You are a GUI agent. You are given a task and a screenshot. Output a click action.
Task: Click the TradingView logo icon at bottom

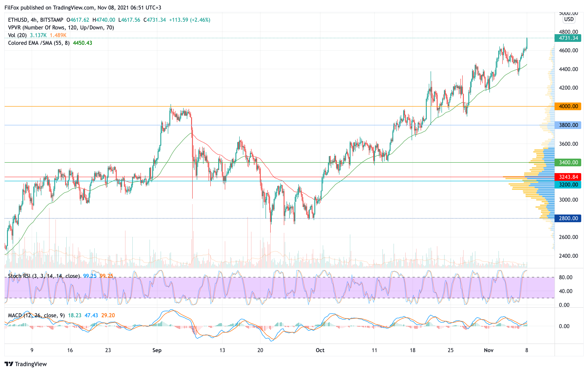point(9,364)
